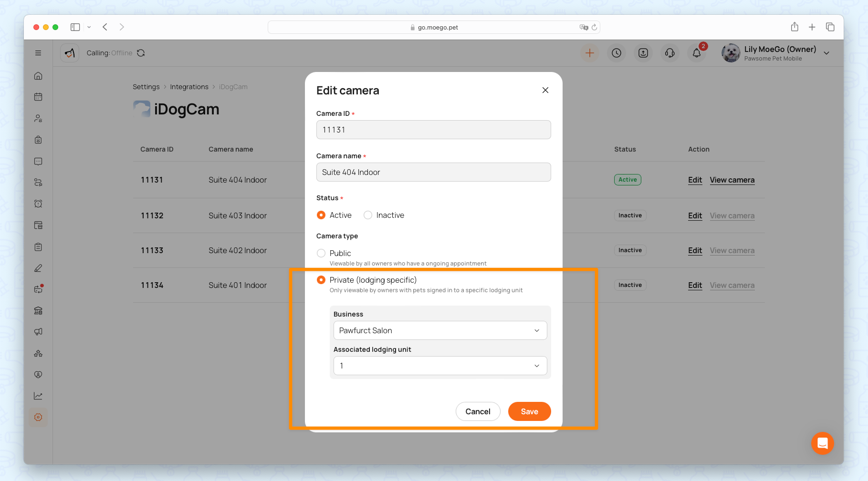The image size is (868, 481).
Task: Click the MoeGo logo icon
Action: (x=70, y=53)
